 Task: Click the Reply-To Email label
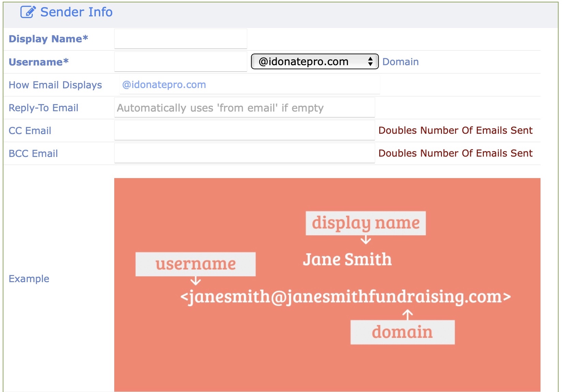(x=43, y=108)
